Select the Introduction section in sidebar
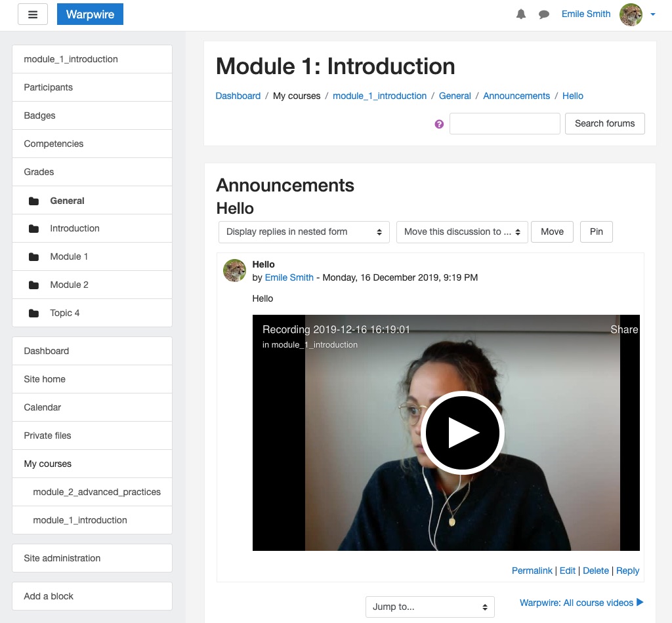 [x=92, y=229]
